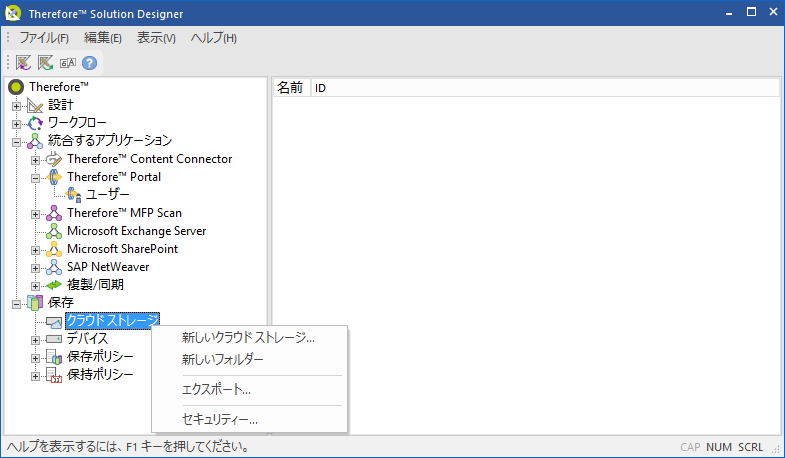Viewport: 785px width, 458px height.
Task: Click the Therefore root node icon
Action: [16, 87]
